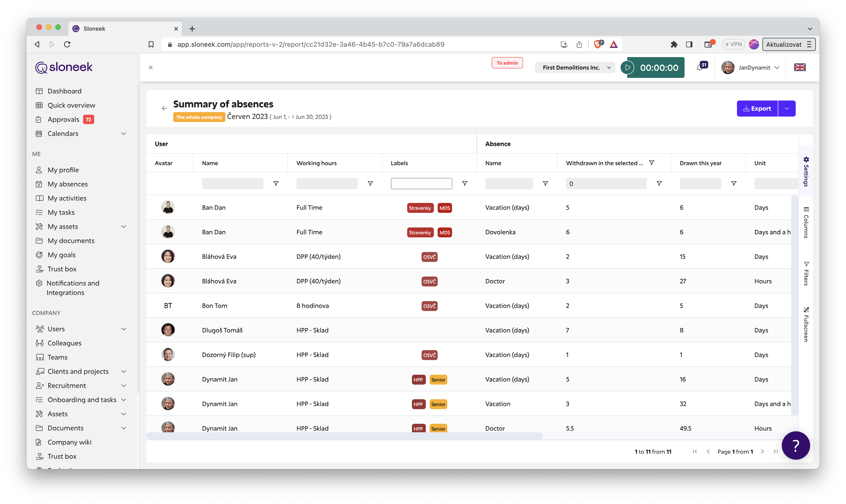Open Notifications and Integrations
The image size is (846, 504).
pos(72,288)
